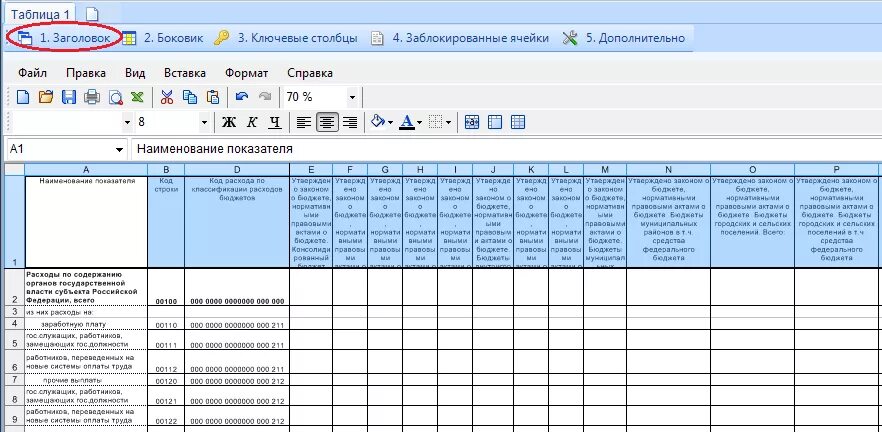Switch to 2. Боковик tab
Viewport: 882px width, 432px height.
pyautogui.click(x=163, y=38)
